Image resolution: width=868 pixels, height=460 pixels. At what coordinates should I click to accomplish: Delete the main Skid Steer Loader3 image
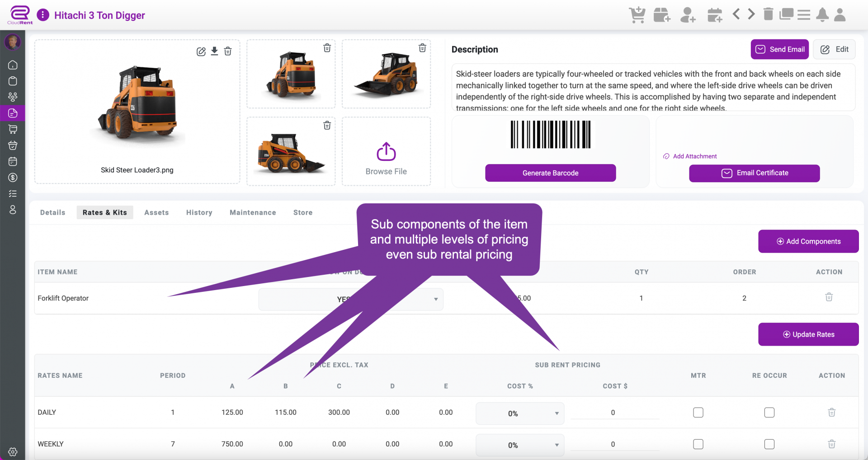click(228, 51)
